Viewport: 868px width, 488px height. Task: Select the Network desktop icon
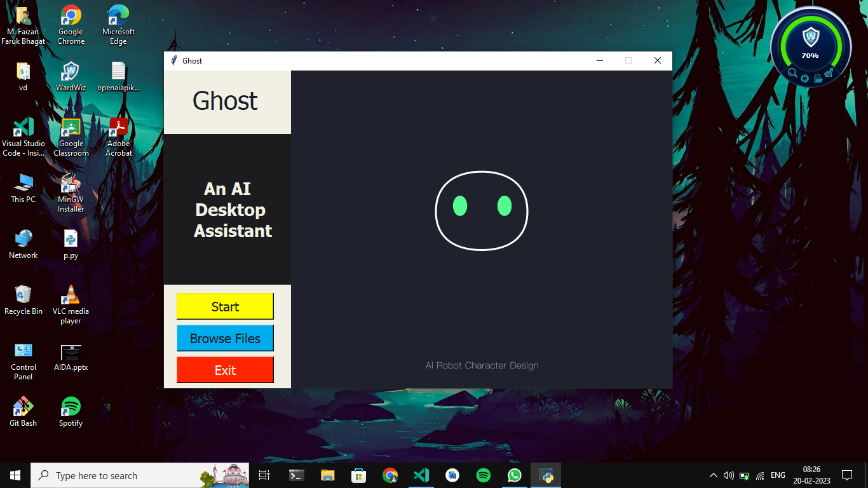pyautogui.click(x=24, y=244)
